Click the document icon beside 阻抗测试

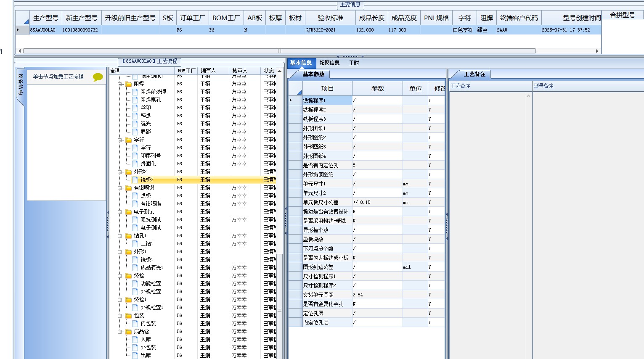135,220
